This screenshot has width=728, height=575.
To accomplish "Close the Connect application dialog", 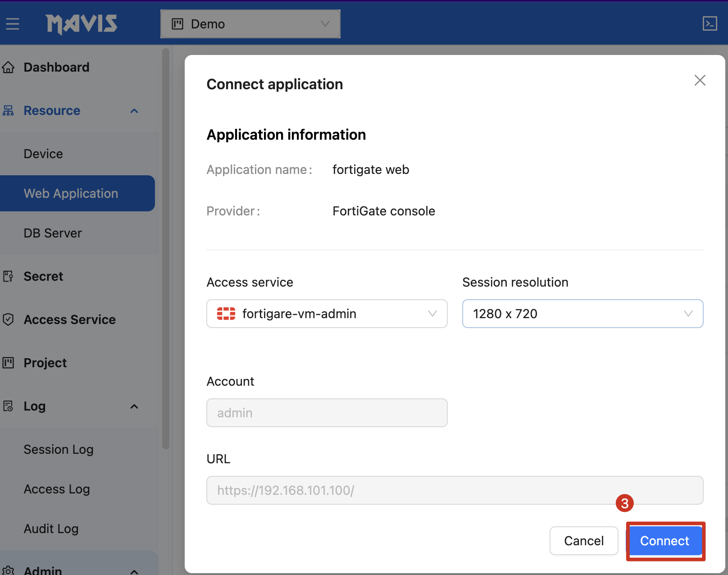I will tap(700, 80).
